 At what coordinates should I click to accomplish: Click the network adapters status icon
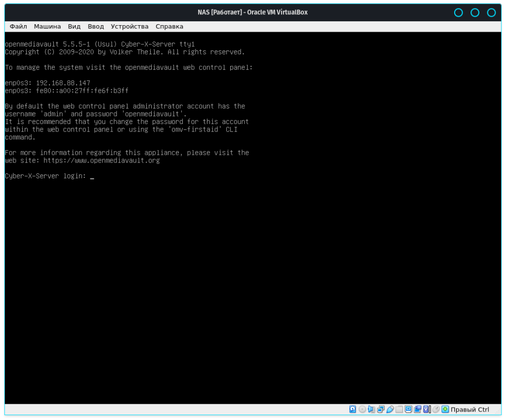point(381,409)
